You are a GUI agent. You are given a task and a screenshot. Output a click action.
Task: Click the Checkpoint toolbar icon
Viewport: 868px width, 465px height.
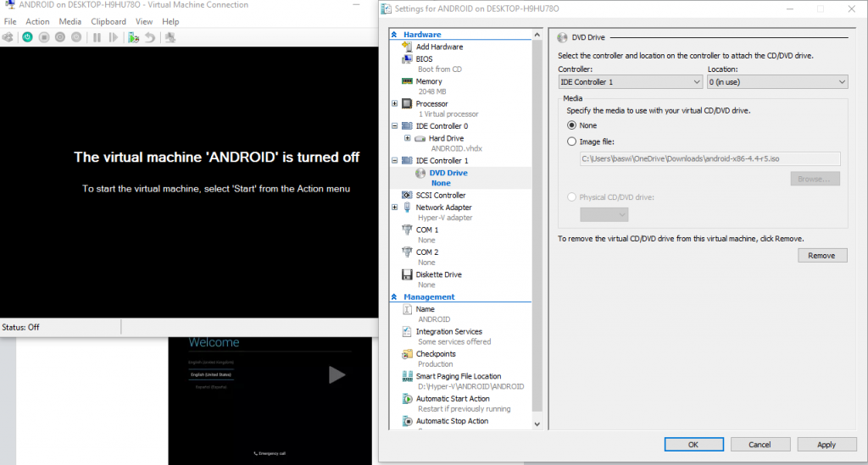(133, 37)
